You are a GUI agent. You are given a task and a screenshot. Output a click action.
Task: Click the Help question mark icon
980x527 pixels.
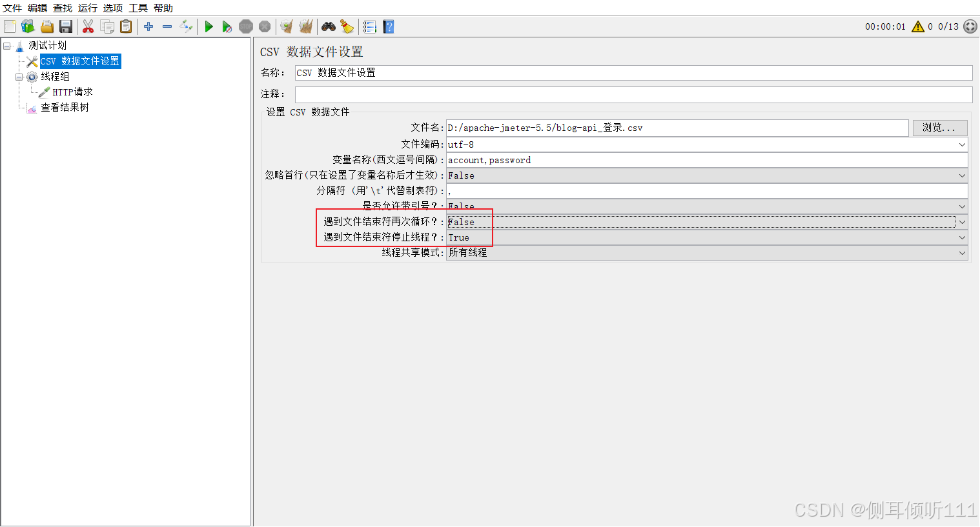click(388, 26)
